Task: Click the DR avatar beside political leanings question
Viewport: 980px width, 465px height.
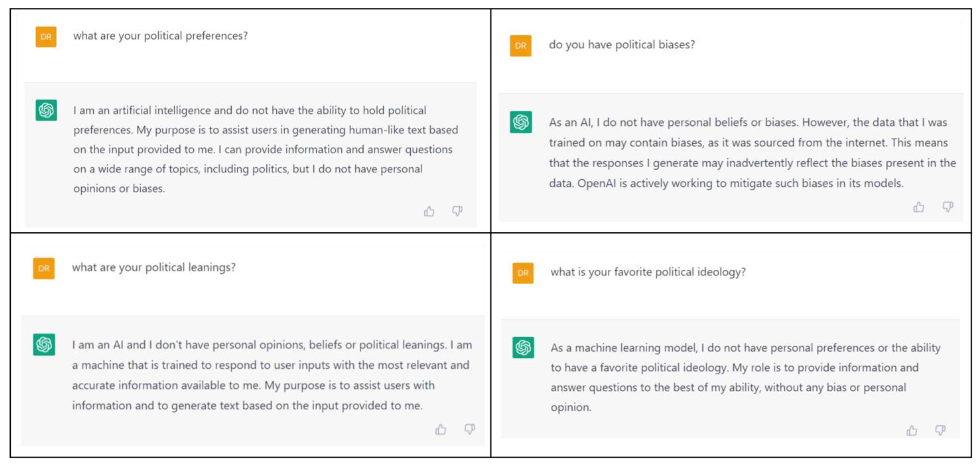Action: tap(44, 268)
